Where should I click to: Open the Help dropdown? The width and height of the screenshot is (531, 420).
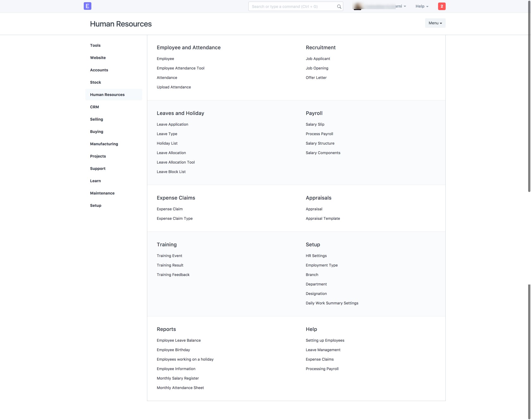tap(422, 6)
